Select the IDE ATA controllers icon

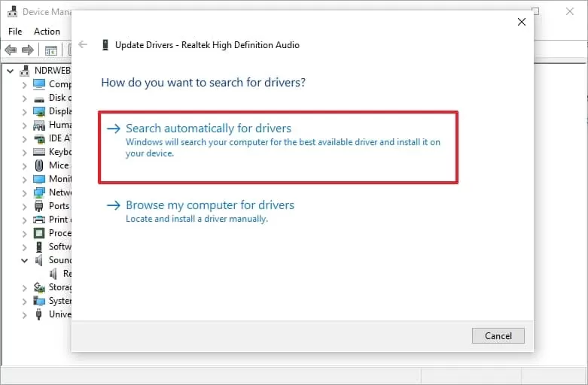click(39, 138)
